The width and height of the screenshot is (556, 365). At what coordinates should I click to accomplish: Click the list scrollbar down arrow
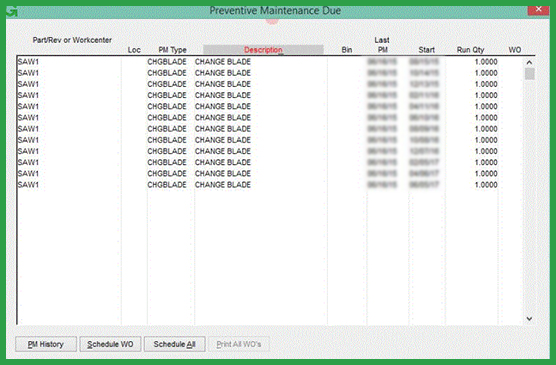[x=529, y=319]
